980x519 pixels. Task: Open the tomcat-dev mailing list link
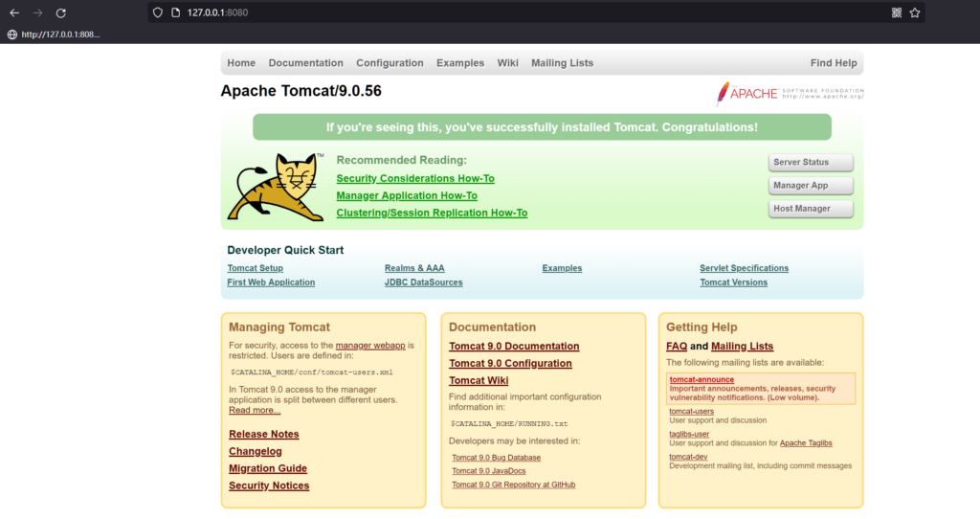pos(688,457)
